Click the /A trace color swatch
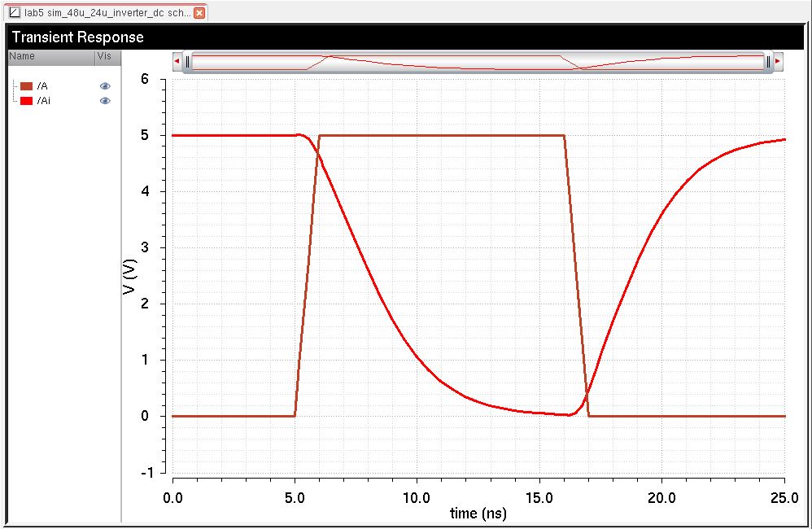The width and height of the screenshot is (812, 529). click(26, 86)
